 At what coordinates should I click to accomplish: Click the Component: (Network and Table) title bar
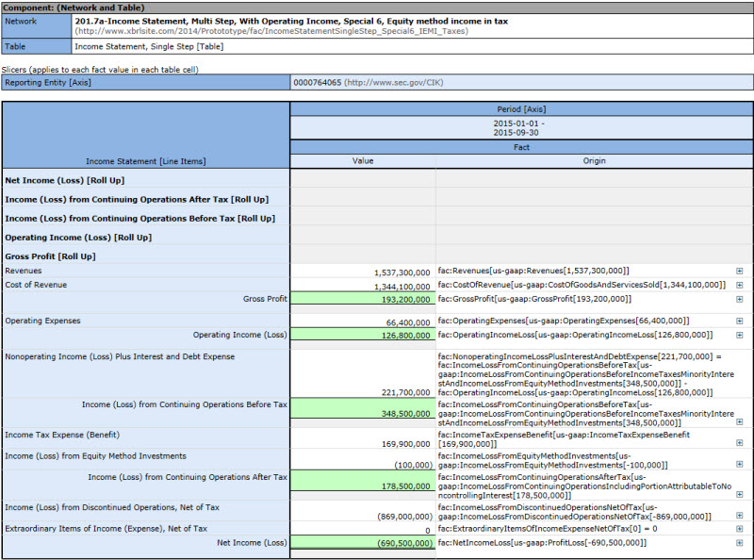[377, 8]
